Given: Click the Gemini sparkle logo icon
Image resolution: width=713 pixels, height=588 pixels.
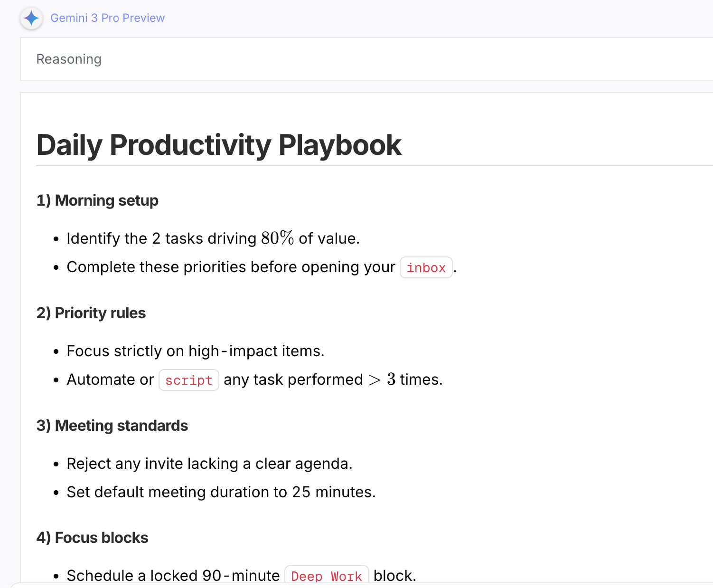Looking at the screenshot, I should coord(31,19).
